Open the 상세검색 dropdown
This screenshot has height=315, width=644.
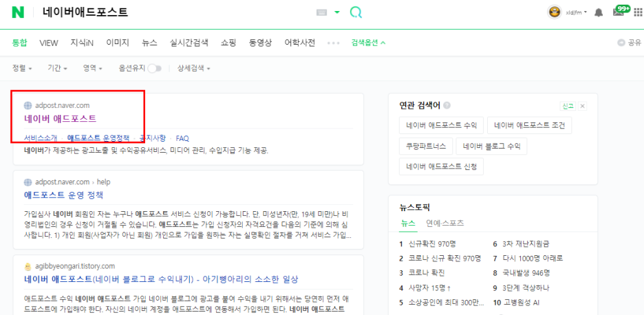tap(194, 68)
